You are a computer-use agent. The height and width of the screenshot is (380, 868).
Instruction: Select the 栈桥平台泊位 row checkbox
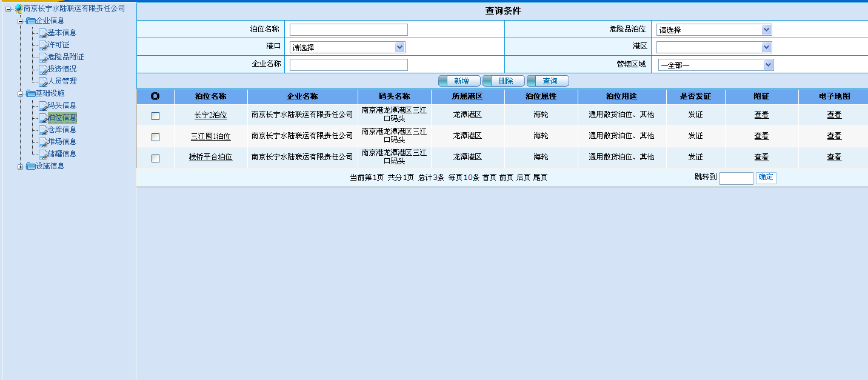click(x=155, y=158)
